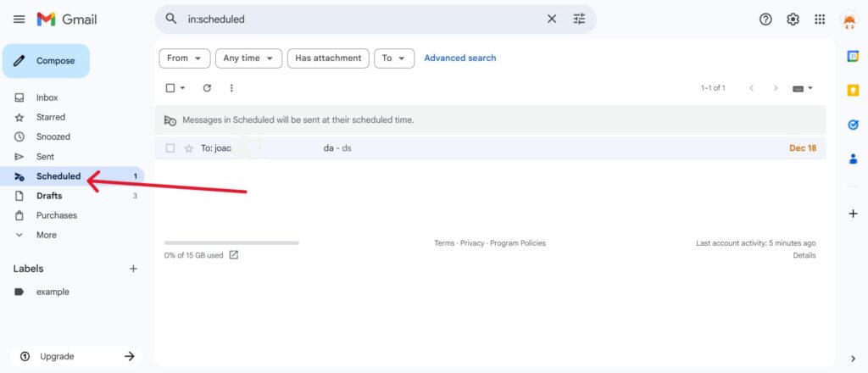The image size is (868, 373).
Task: Clear the search with the X icon
Action: coord(552,19)
